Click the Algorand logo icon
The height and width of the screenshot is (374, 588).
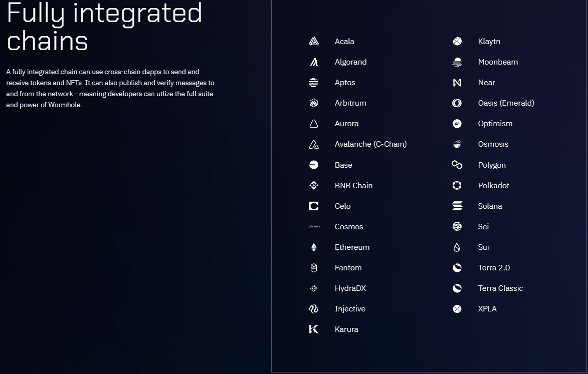tap(314, 62)
